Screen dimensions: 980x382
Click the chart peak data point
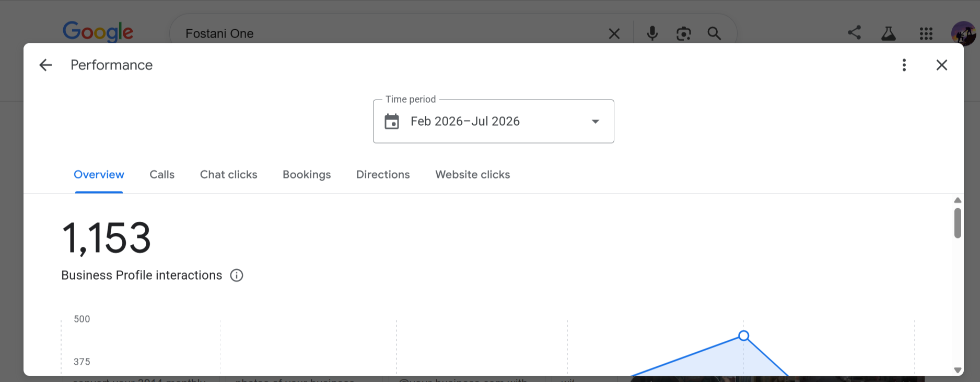point(744,336)
